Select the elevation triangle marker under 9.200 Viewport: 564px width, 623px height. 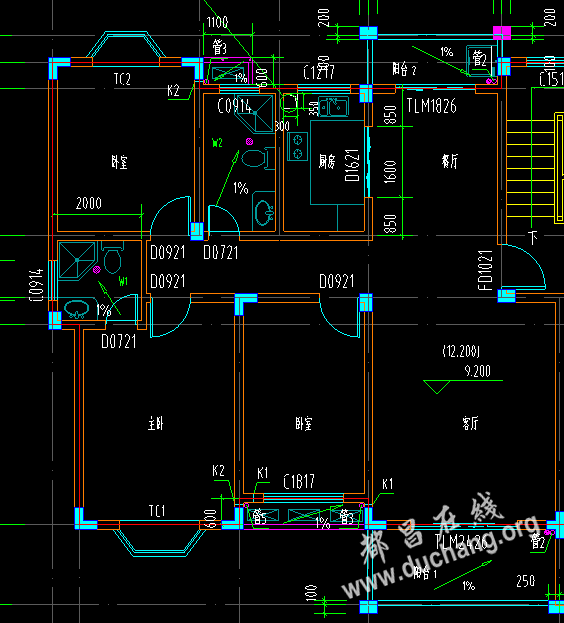click(x=437, y=387)
